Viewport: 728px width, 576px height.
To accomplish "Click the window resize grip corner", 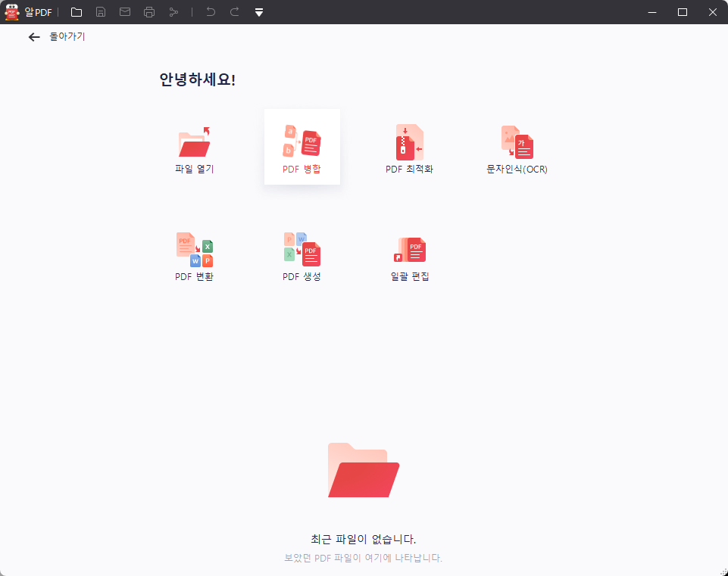I will pyautogui.click(x=723, y=571).
